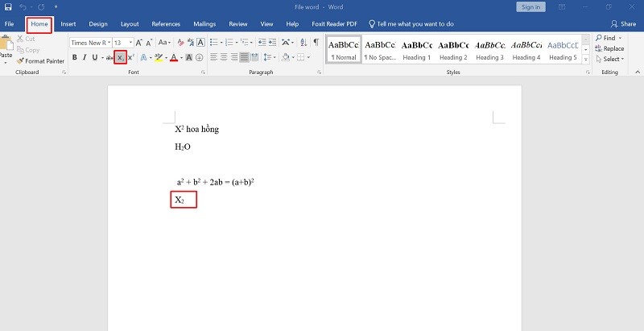Expand the Styles gallery
Screen dimensions: 644x331
(586, 60)
